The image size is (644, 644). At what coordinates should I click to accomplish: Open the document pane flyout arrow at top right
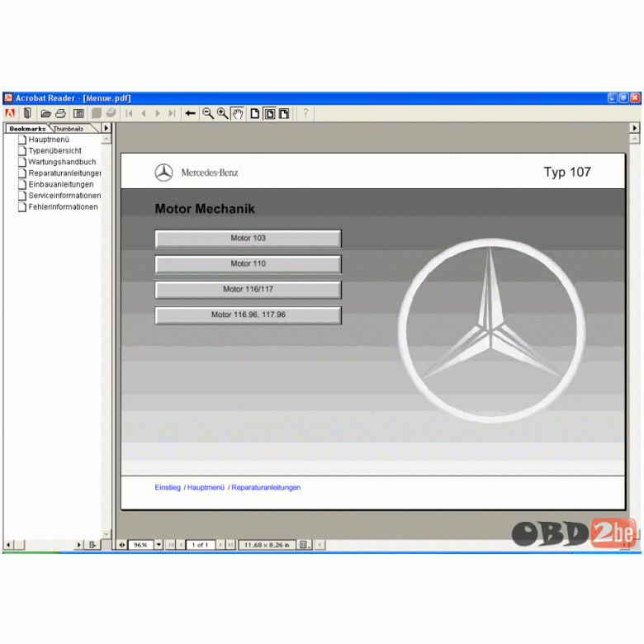point(635,128)
